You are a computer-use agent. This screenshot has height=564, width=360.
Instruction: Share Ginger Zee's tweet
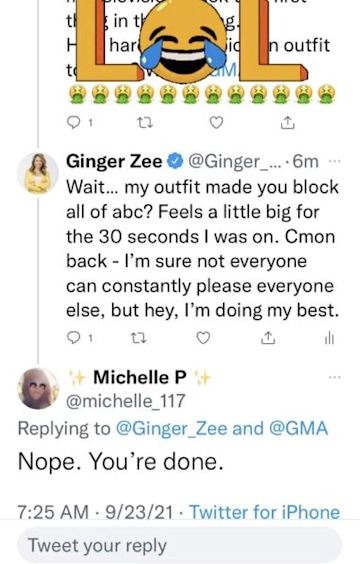pyautogui.click(x=268, y=338)
